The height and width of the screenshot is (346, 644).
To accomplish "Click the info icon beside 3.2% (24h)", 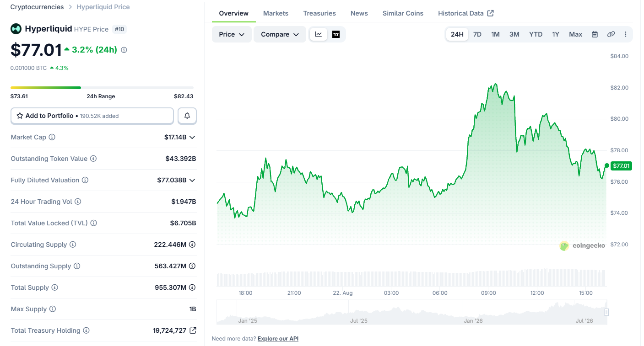I will [124, 50].
